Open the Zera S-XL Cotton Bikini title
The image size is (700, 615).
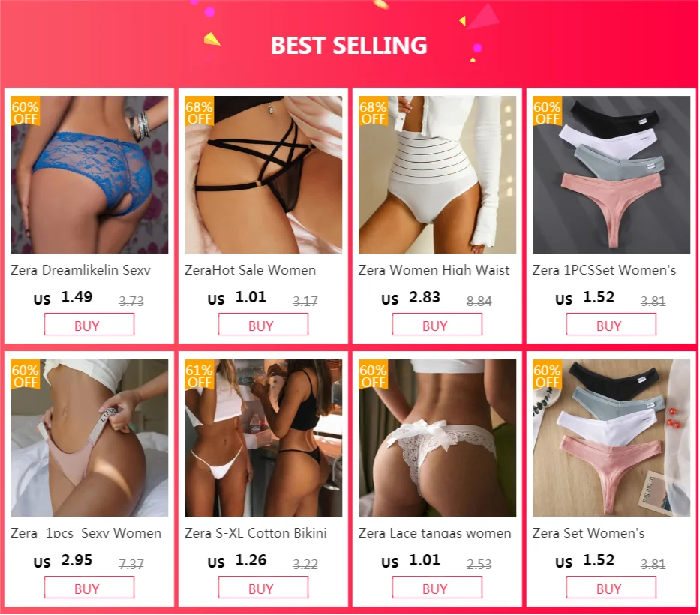pos(255,533)
